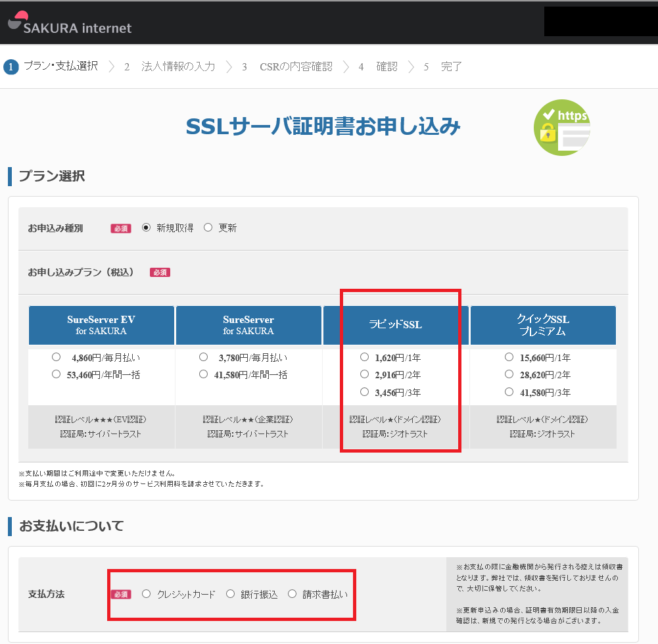
Task: Click the SureServer EV for SAKURA header
Action: coord(101,325)
